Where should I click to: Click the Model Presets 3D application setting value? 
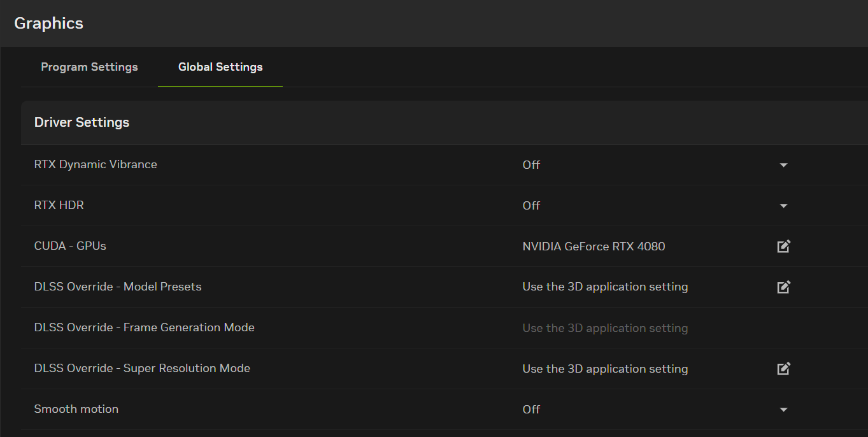(605, 287)
